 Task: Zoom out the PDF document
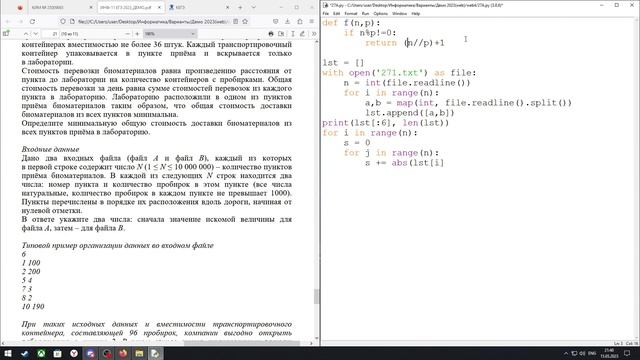[x=127, y=33]
